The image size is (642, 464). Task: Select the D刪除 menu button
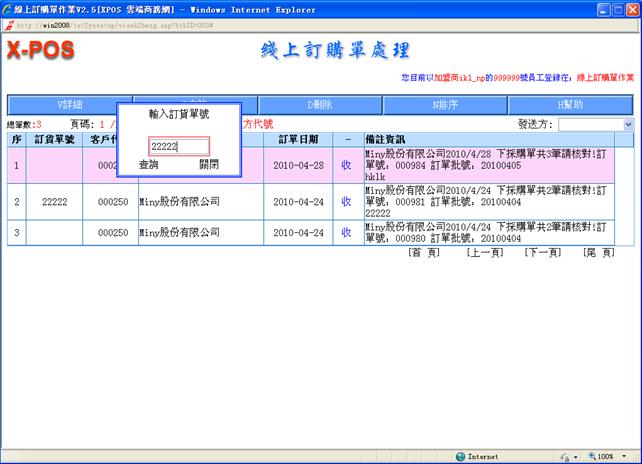coord(320,105)
